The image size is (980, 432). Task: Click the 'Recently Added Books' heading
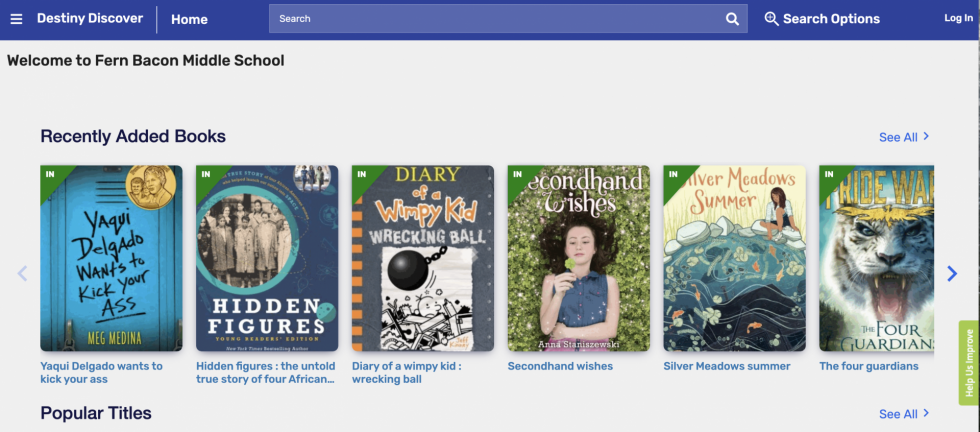133,136
